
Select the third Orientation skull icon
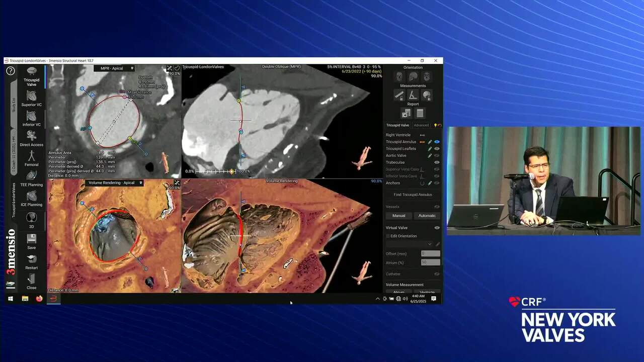coord(426,76)
